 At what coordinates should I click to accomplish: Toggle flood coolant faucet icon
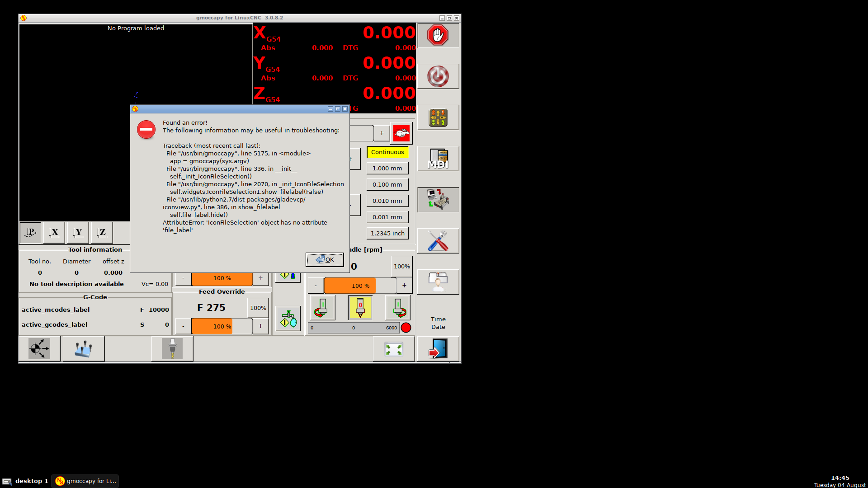288,319
